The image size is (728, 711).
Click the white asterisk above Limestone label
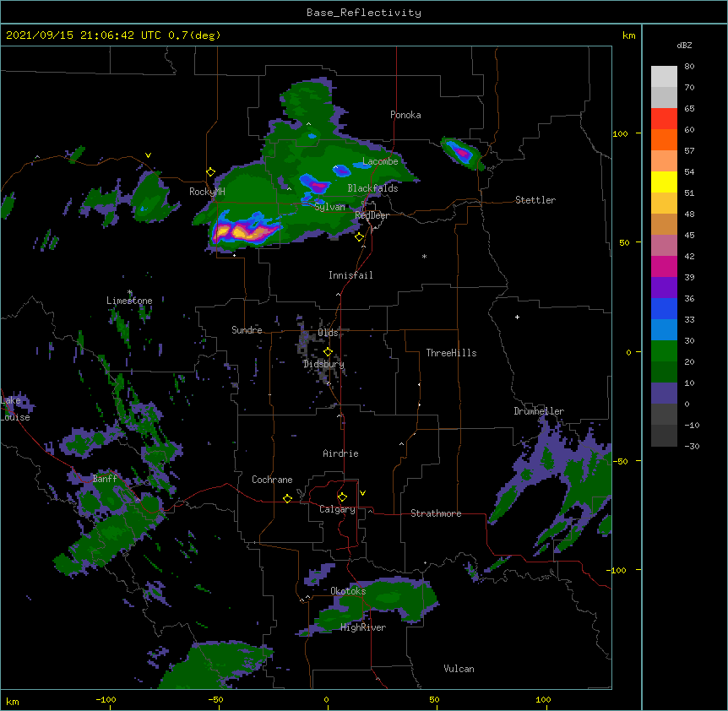pos(130,292)
